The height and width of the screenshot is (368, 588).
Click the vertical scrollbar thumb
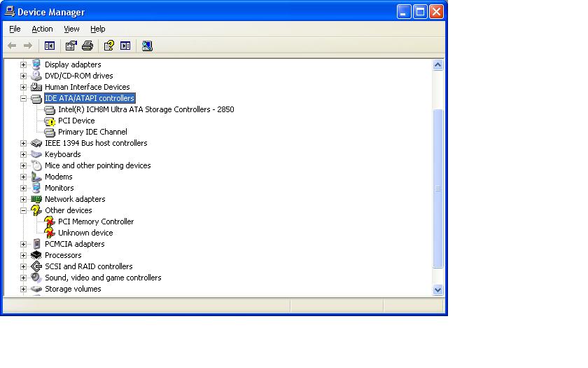[x=437, y=189]
